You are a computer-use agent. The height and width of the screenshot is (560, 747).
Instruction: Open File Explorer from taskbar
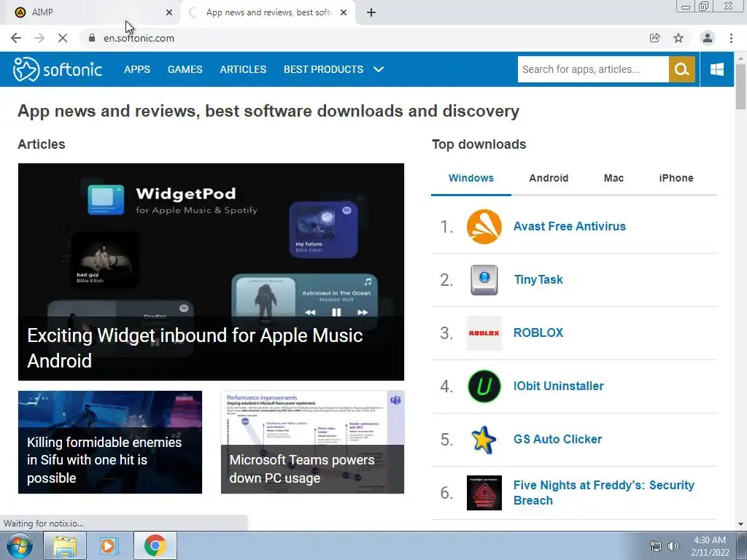(x=65, y=545)
